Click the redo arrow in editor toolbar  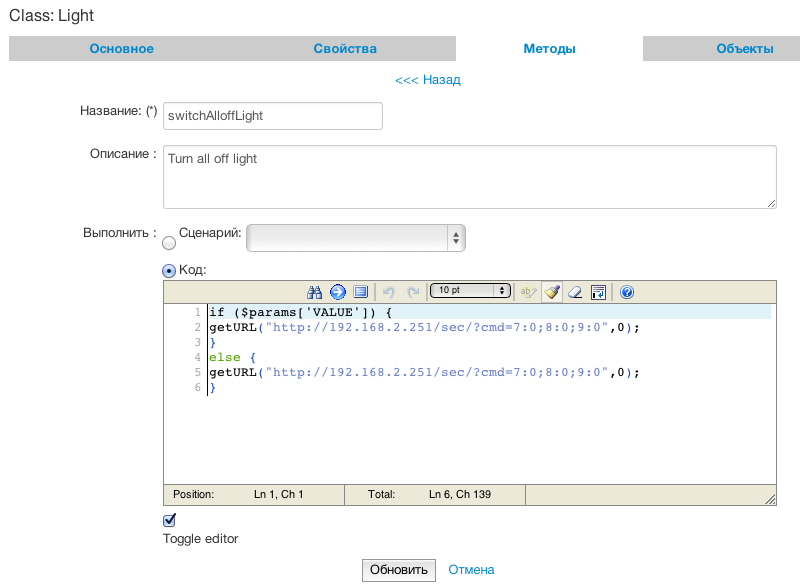(413, 292)
